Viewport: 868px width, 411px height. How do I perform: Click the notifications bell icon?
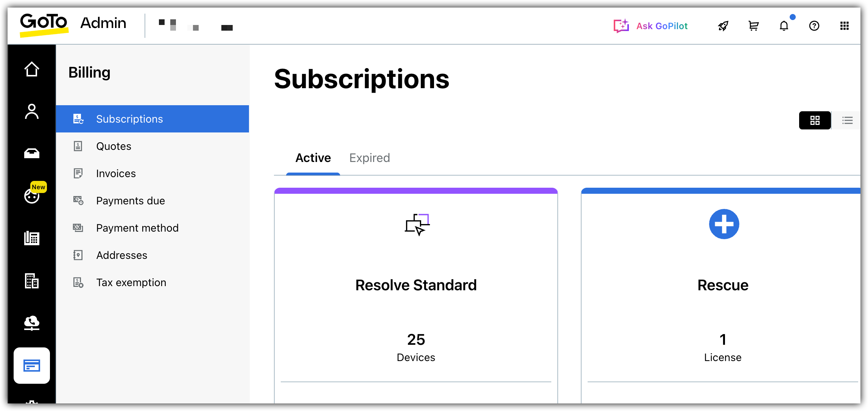(784, 26)
